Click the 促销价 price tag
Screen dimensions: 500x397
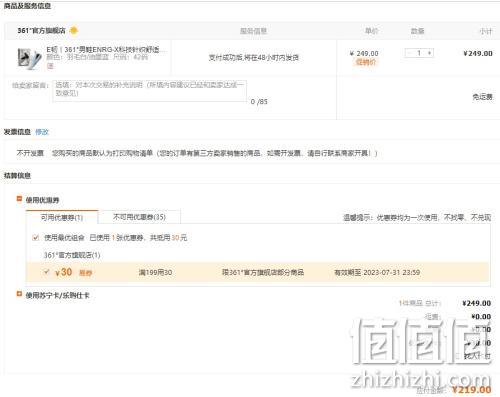tap(366, 62)
